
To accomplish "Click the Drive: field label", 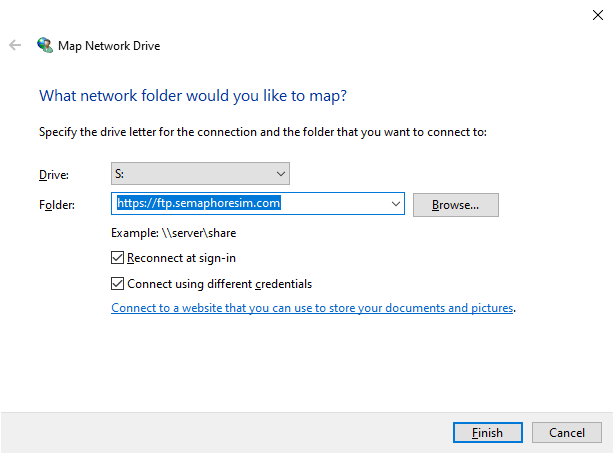I will 53,175.
